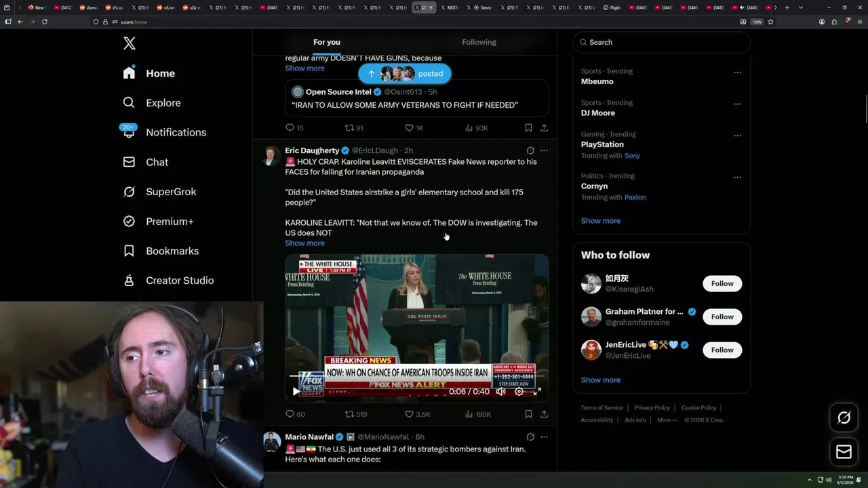Reply to Eric Daugherty post with 60 replies
Screen dimensions: 868x488
pos(295,414)
